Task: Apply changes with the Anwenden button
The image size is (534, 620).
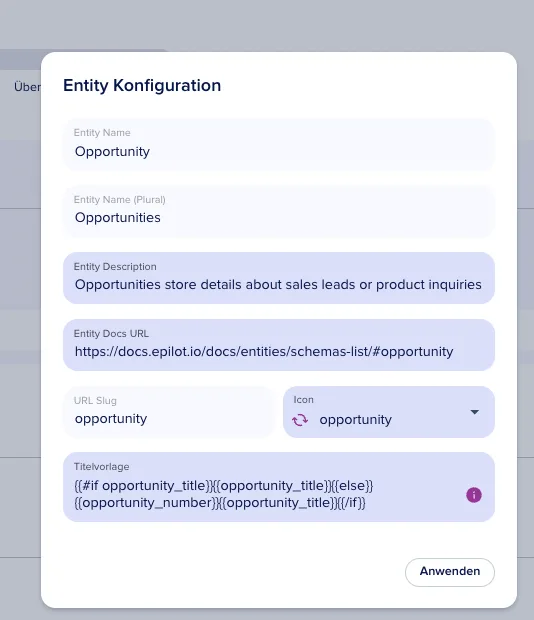Action: click(449, 572)
